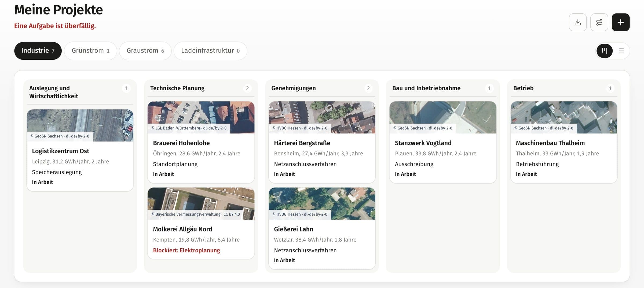Open Härterei Bergstraße aerial thumbnail

322,117
